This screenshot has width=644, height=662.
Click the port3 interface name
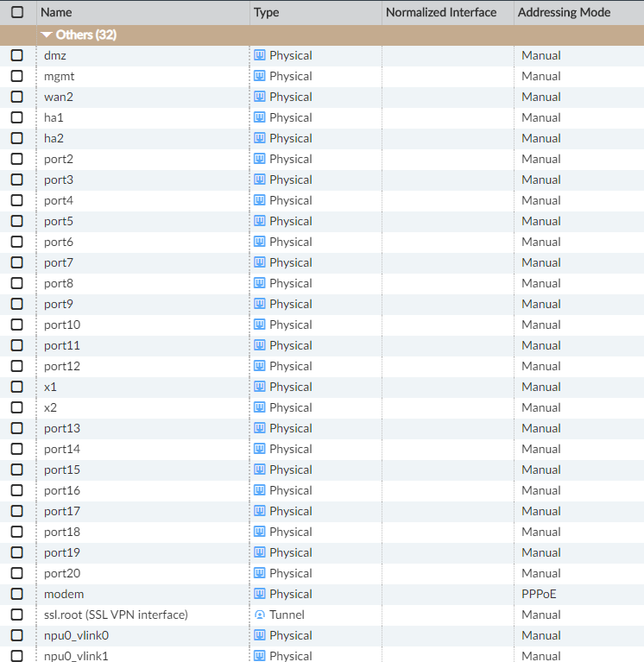point(59,180)
